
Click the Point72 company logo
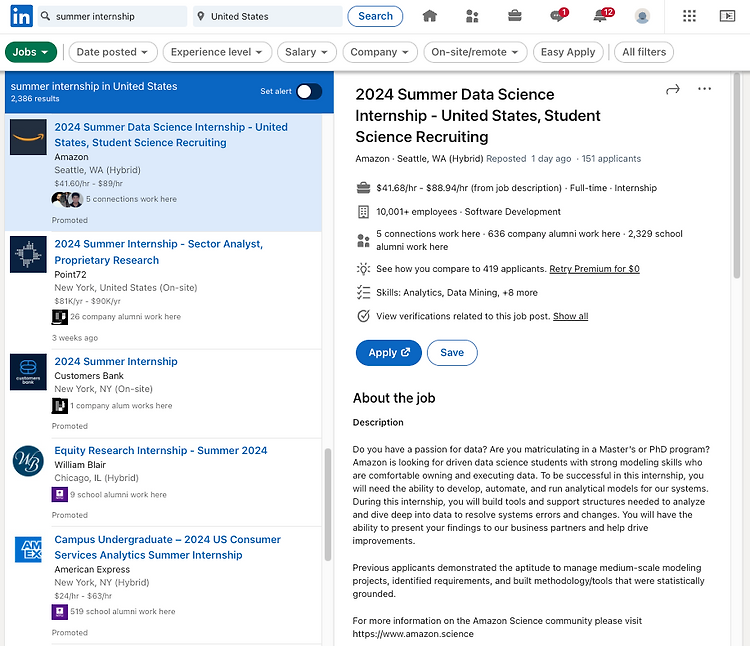(x=28, y=254)
